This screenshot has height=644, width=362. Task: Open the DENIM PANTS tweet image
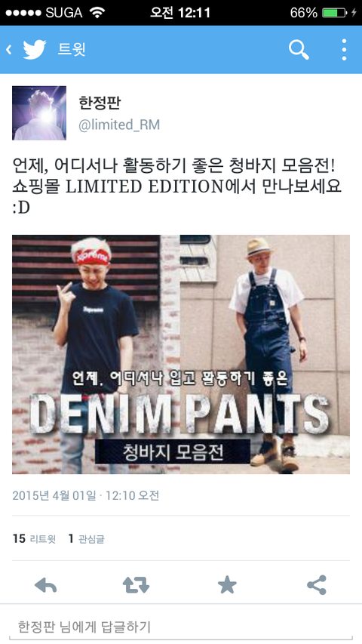point(181,354)
